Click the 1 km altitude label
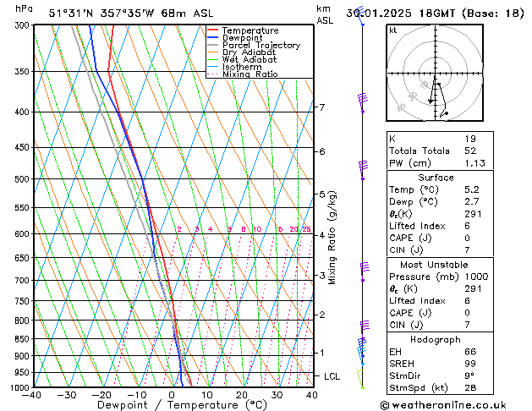This screenshot has width=532, height=411. [322, 353]
